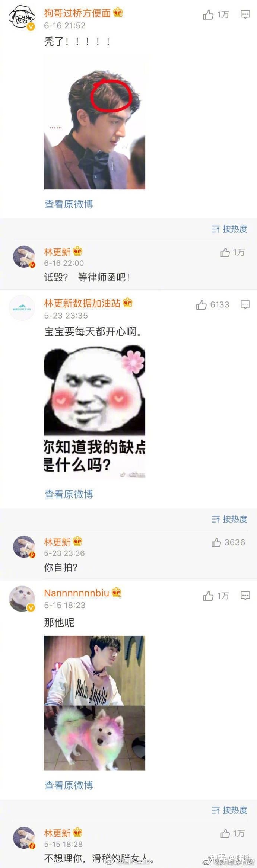View the panda meme image
This screenshot has height=868, width=257.
tap(95, 412)
